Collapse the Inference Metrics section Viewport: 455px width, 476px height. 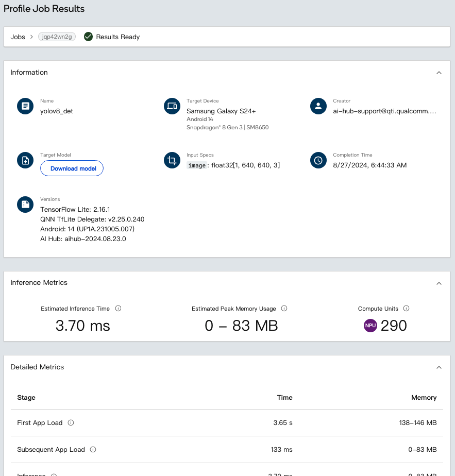(x=439, y=283)
